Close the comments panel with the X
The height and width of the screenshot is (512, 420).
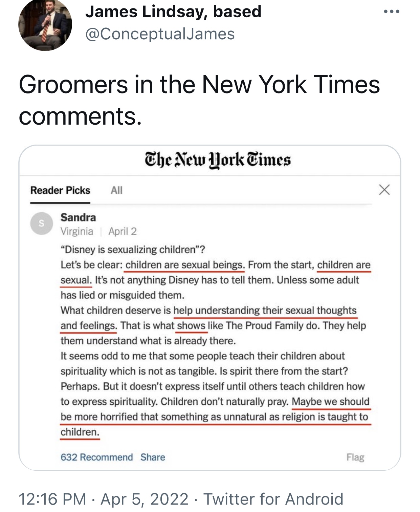(x=384, y=190)
